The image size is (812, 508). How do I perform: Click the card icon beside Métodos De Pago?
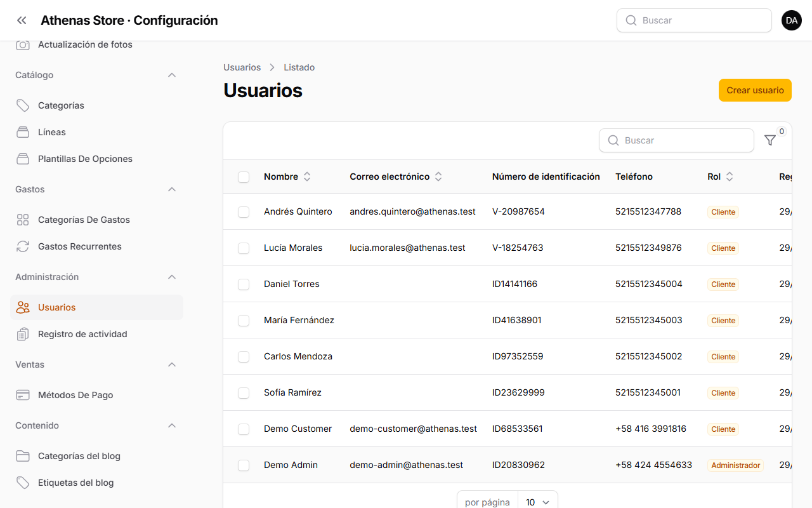(x=23, y=395)
